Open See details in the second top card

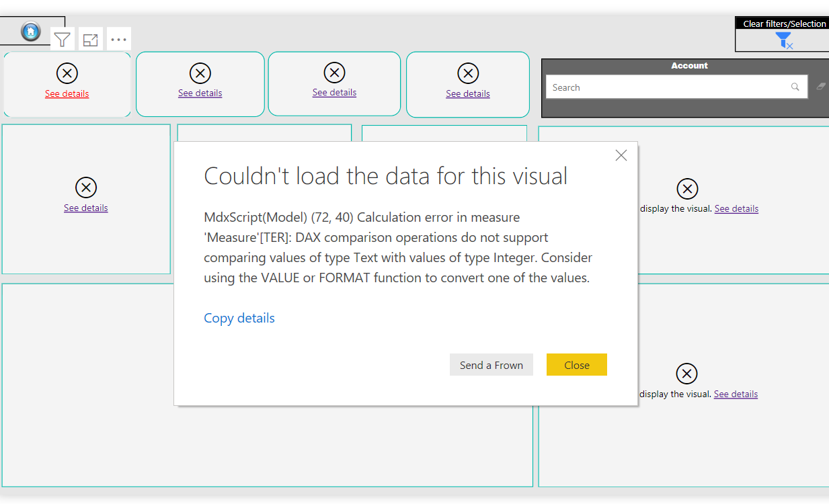(200, 93)
